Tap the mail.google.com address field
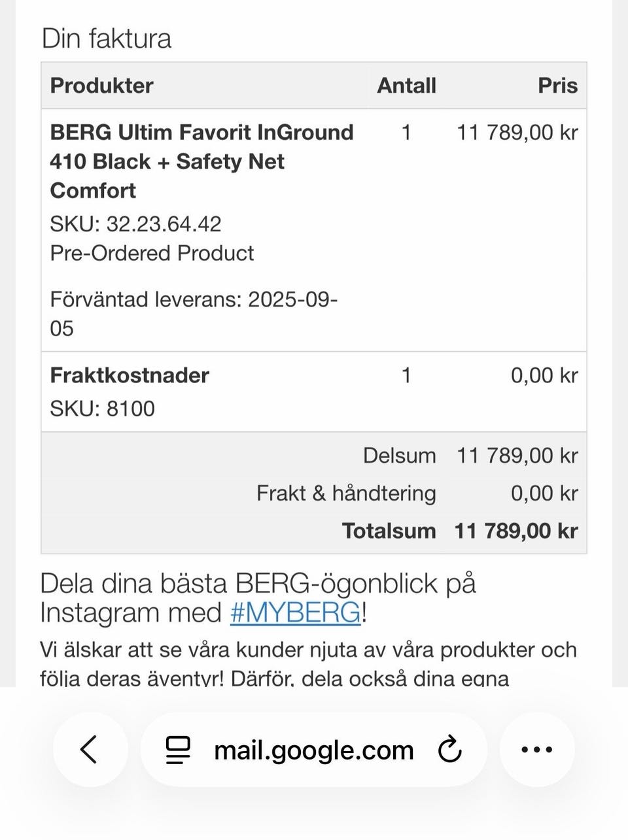628x840 pixels. [313, 750]
